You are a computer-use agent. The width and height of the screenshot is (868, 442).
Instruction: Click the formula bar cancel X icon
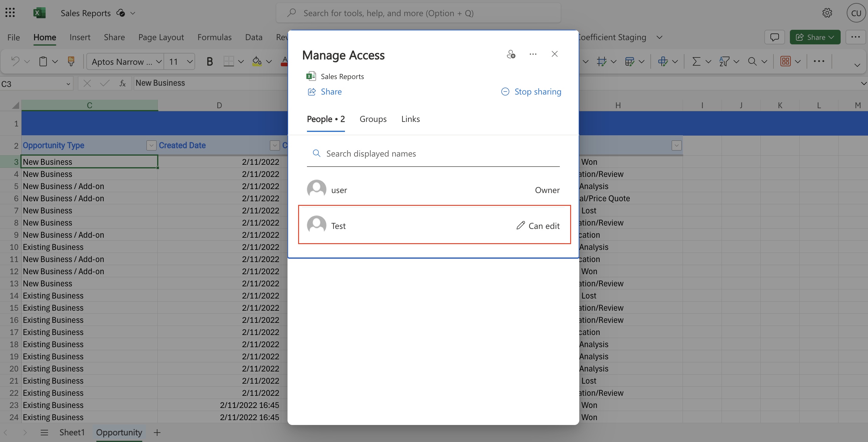tap(87, 83)
